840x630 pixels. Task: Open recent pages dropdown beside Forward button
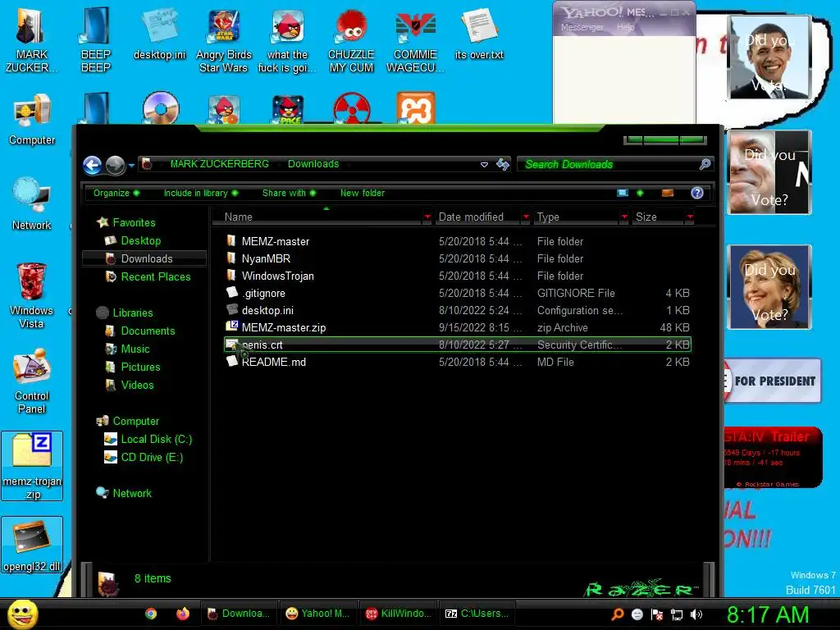(131, 166)
